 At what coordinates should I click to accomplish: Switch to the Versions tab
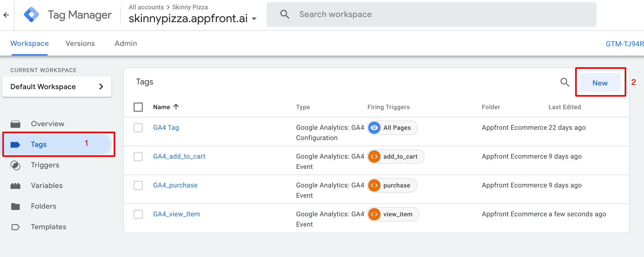(x=80, y=43)
